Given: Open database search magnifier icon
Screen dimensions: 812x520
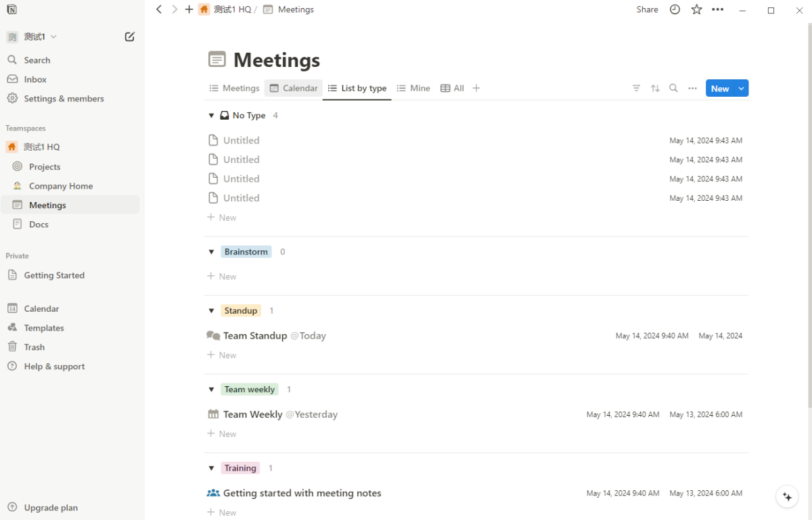Looking at the screenshot, I should pyautogui.click(x=673, y=89).
